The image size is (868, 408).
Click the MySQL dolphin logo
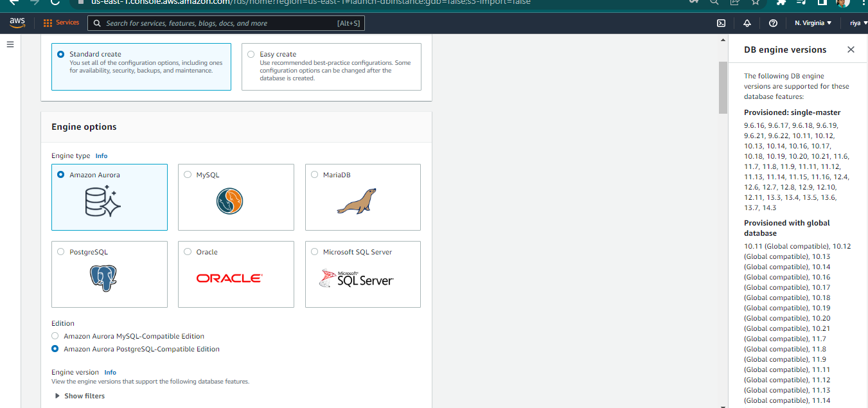click(229, 201)
